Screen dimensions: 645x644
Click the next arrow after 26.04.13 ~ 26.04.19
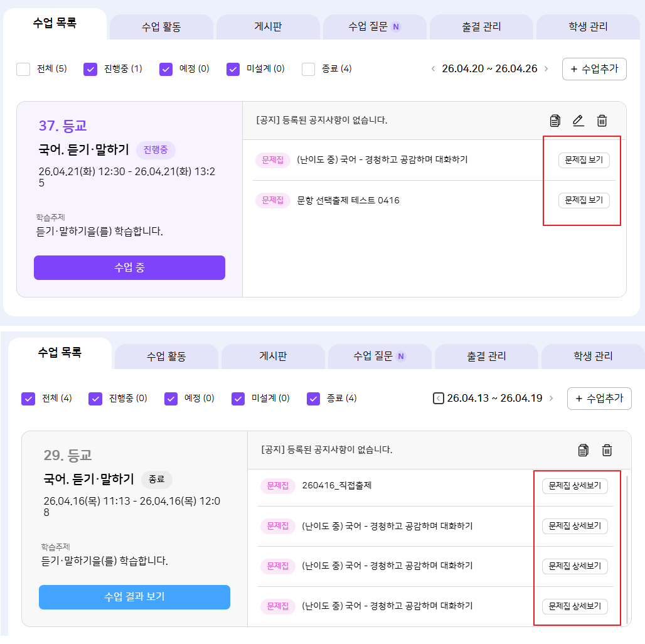pos(551,398)
